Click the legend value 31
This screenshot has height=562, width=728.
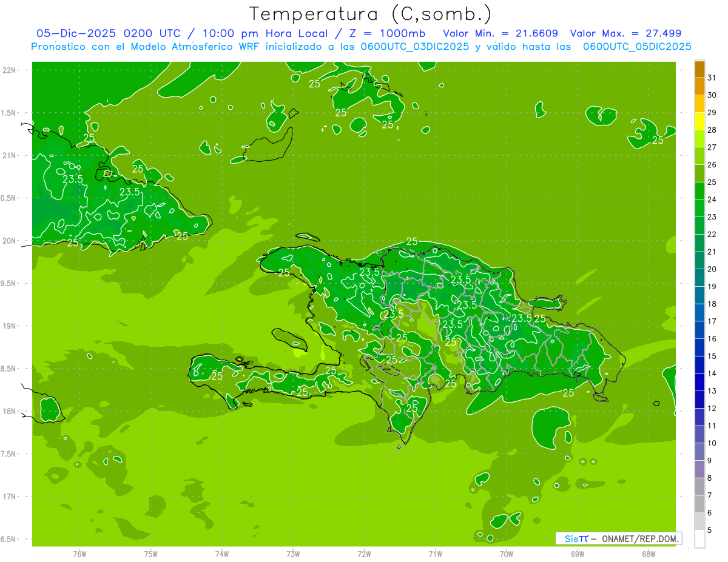coord(712,78)
